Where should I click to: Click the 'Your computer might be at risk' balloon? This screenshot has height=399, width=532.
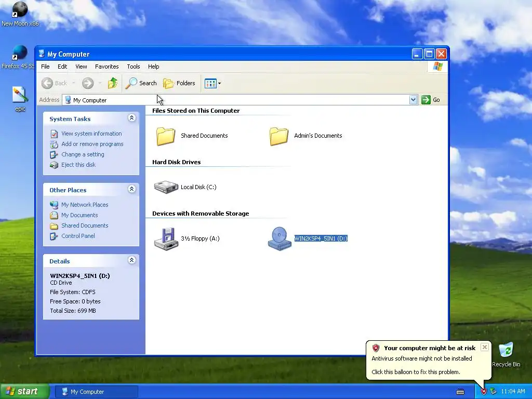click(429, 360)
